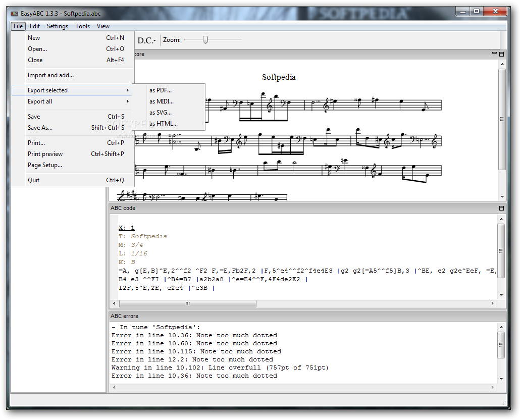This screenshot has width=521, height=420.
Task: Click the 'Softpedia' title in the score
Action: pos(279,77)
